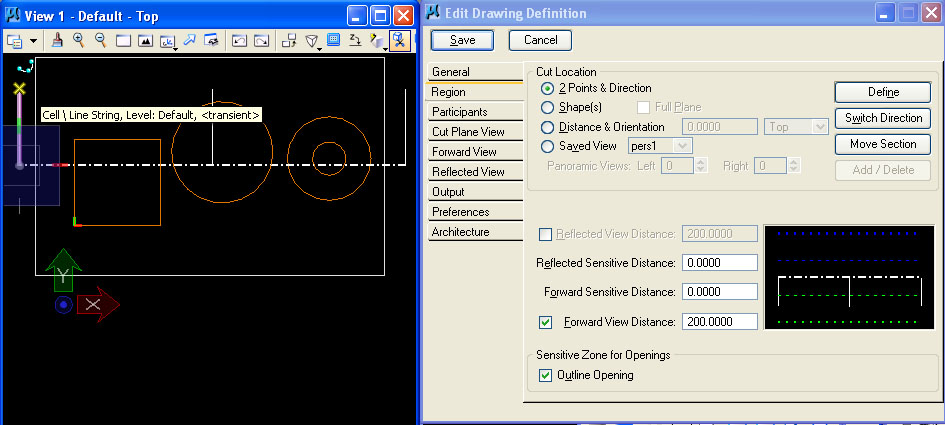Go to View Previous
Viewport: 945px width, 425px height.
tap(240, 41)
